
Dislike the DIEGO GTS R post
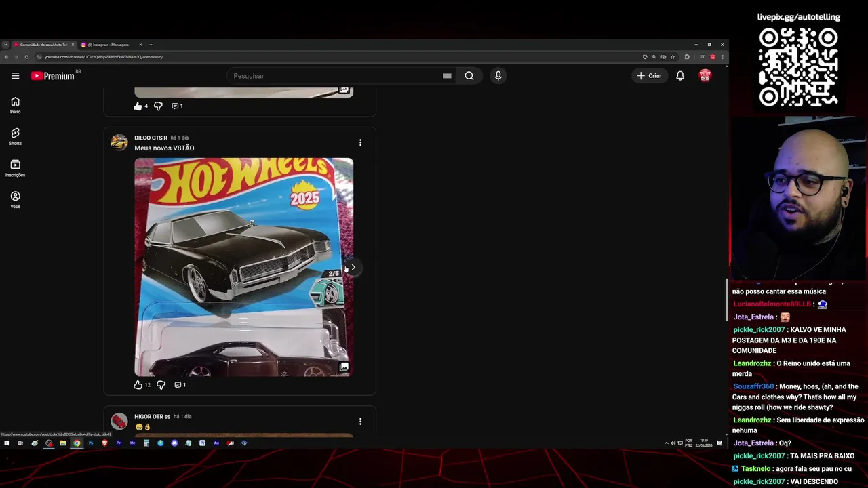pyautogui.click(x=161, y=385)
